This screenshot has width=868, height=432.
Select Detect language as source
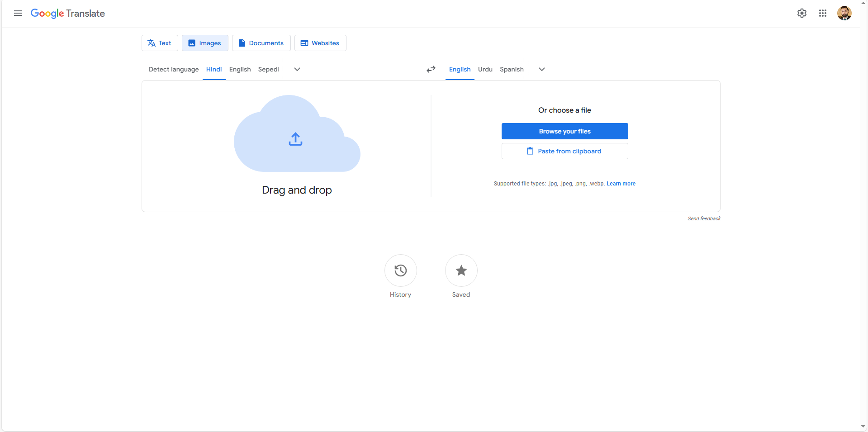174,69
